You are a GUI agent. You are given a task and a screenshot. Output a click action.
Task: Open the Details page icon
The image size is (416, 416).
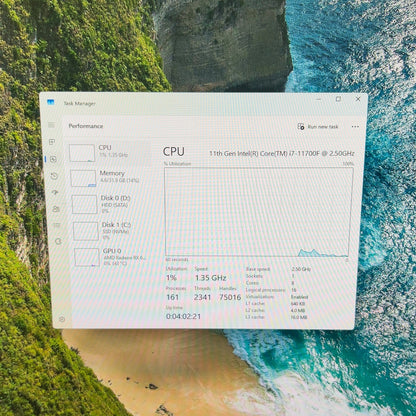click(57, 225)
